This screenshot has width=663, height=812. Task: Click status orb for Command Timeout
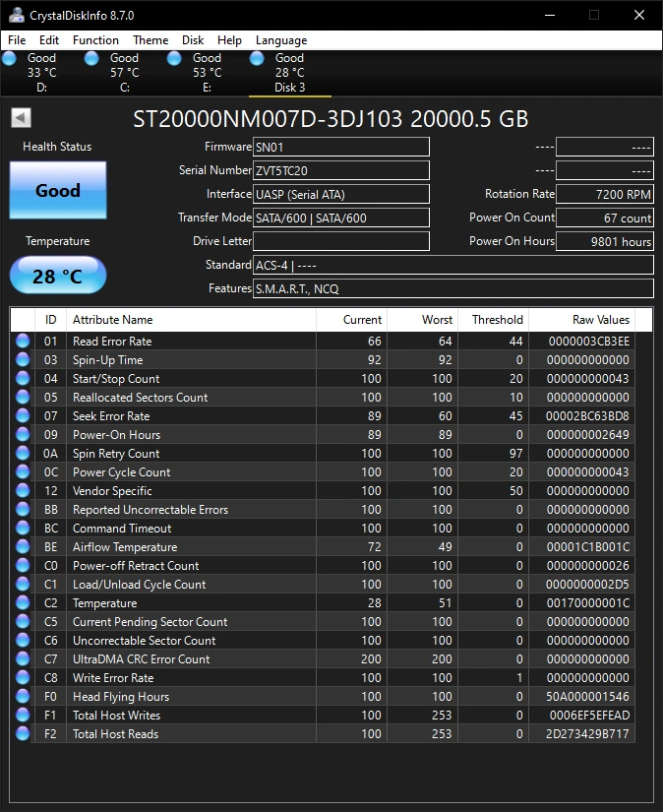tap(23, 528)
